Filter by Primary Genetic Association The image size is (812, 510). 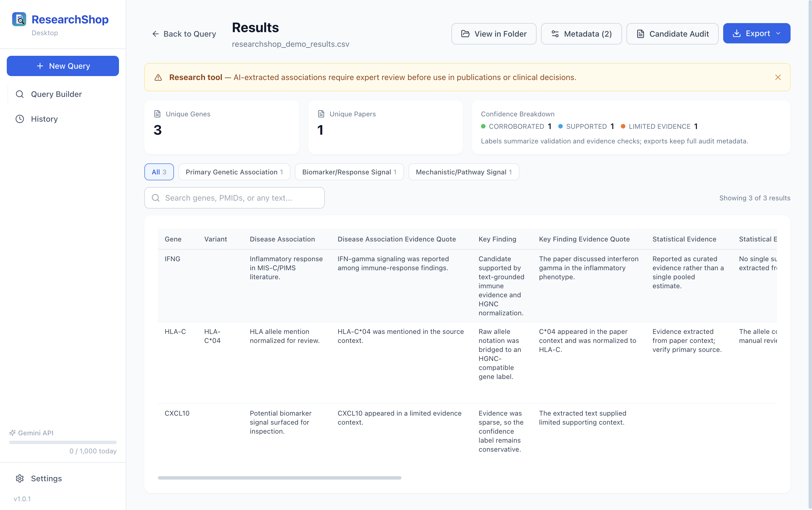coord(234,172)
